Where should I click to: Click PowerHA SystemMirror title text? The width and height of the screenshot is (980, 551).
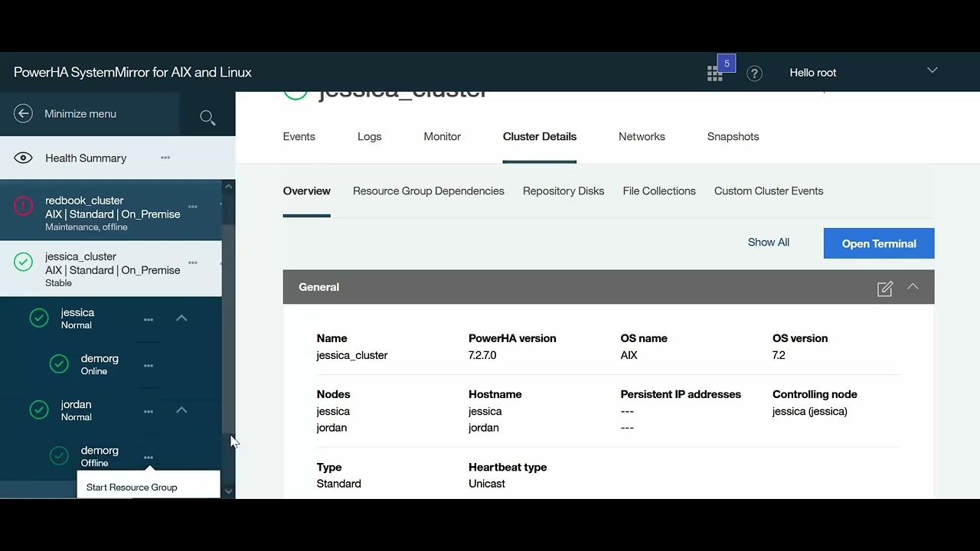tap(132, 72)
